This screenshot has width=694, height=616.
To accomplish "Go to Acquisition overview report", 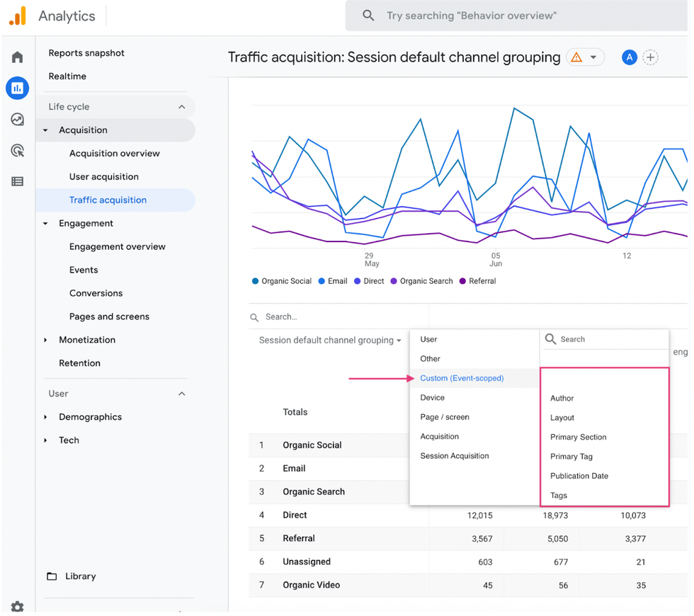I will tap(114, 154).
